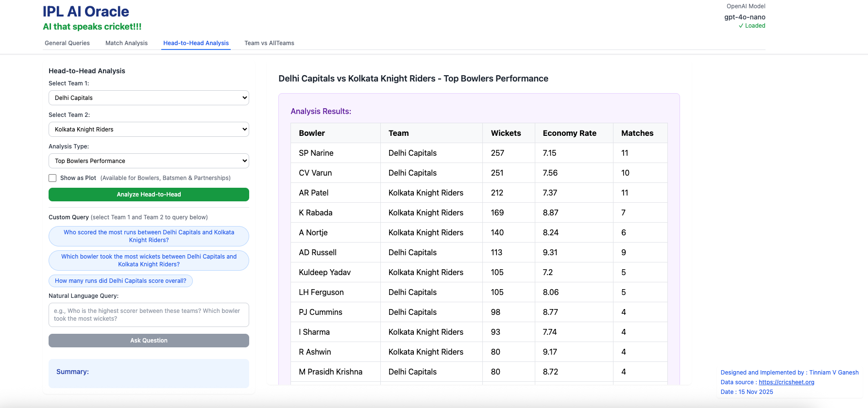The height and width of the screenshot is (408, 868).
Task: Select the SP Narine table row
Action: [478, 153]
